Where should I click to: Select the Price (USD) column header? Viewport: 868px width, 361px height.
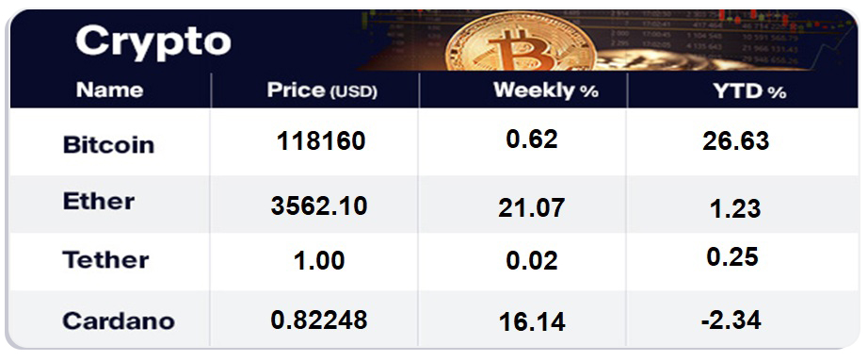tap(322, 90)
